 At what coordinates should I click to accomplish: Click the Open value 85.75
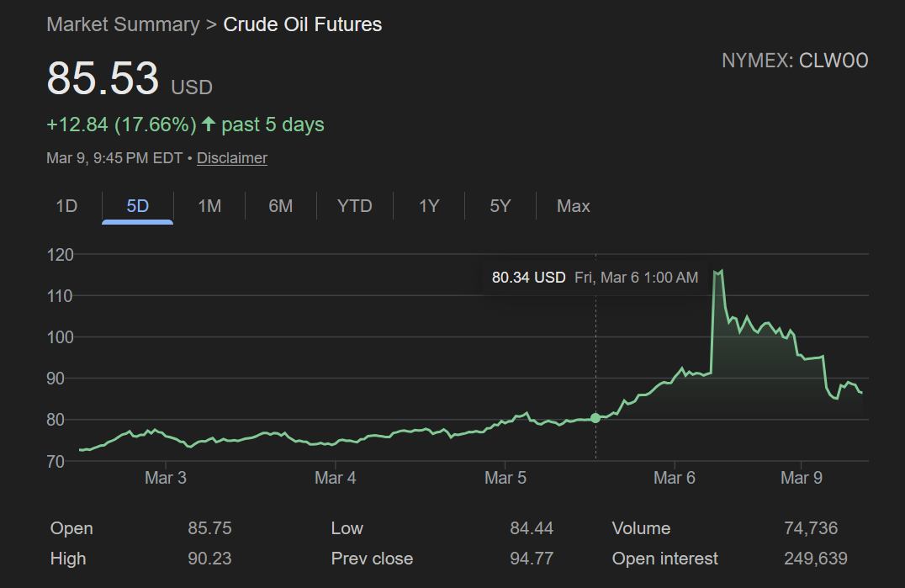pos(209,528)
